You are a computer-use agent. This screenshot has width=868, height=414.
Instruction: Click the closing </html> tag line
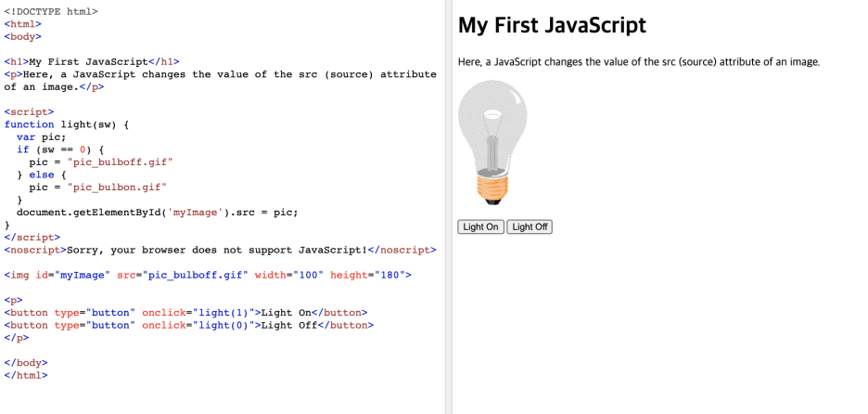[26, 375]
